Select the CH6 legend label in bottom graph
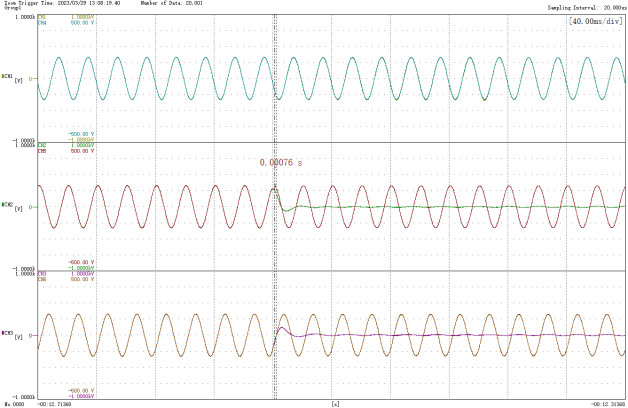 (42, 278)
